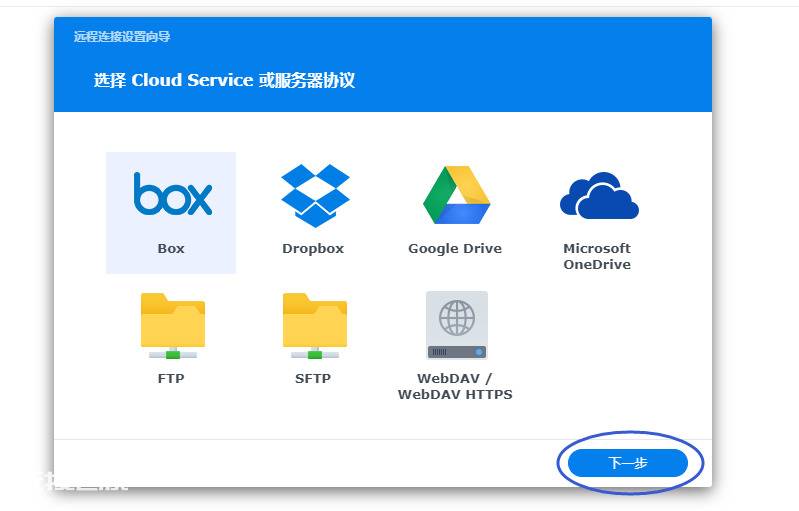This screenshot has height=511, width=799.
Task: Choose the Dropbox logo icon
Action: (315, 196)
